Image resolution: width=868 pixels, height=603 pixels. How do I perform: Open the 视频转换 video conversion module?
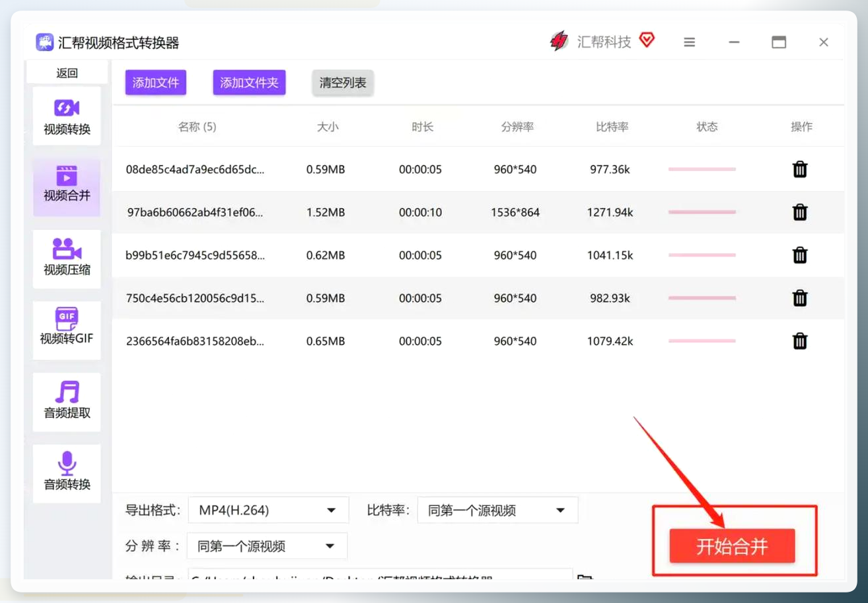(x=67, y=116)
